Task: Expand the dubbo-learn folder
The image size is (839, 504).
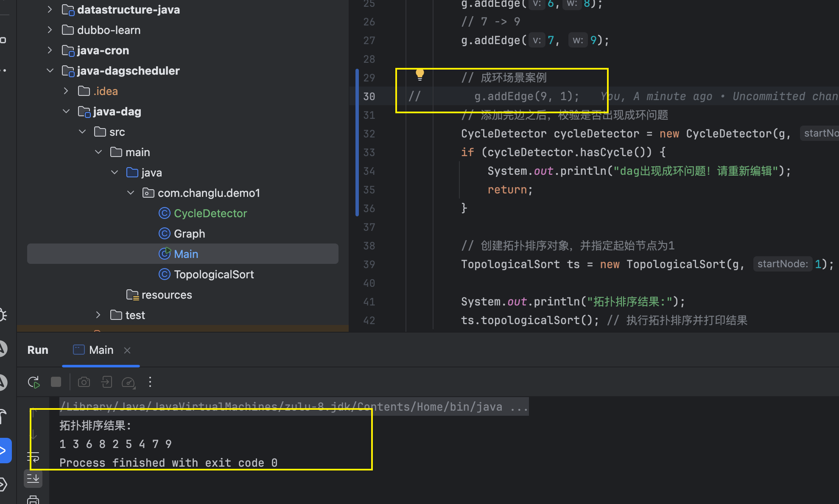Action: coord(50,30)
